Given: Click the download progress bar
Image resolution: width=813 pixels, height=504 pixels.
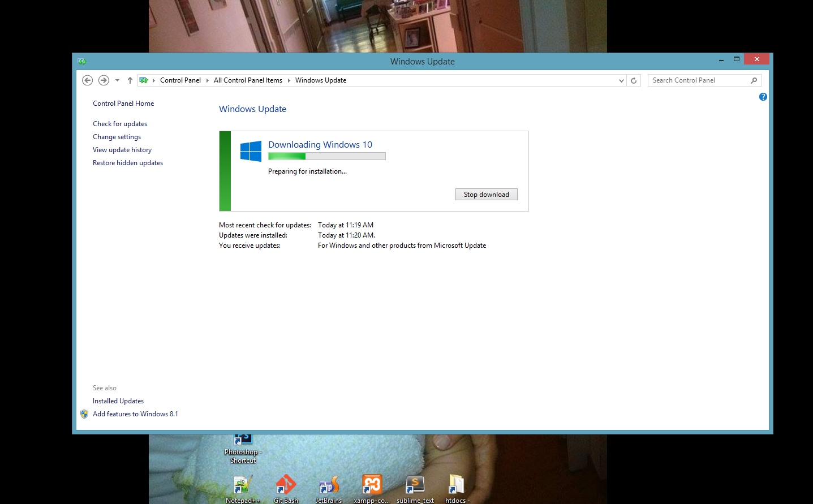Looking at the screenshot, I should click(x=327, y=156).
